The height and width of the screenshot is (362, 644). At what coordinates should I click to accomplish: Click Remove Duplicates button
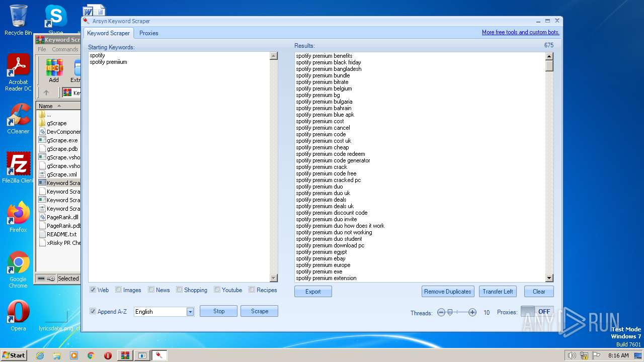[x=448, y=292]
